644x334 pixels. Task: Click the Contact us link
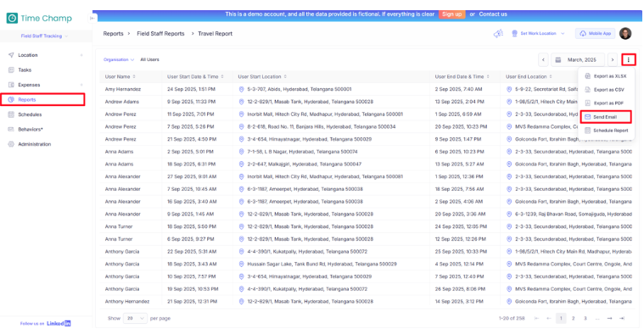click(x=493, y=14)
